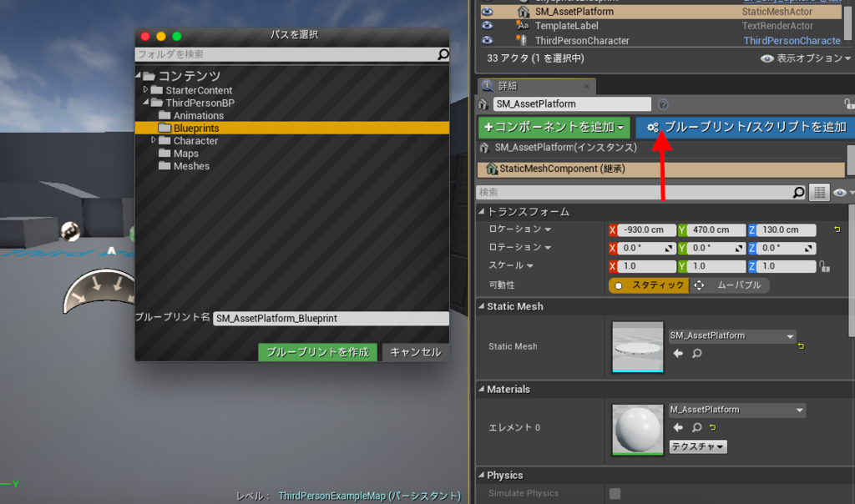
Task: Click SM_AssetPlatform actor icon in outliner
Action: (523, 12)
